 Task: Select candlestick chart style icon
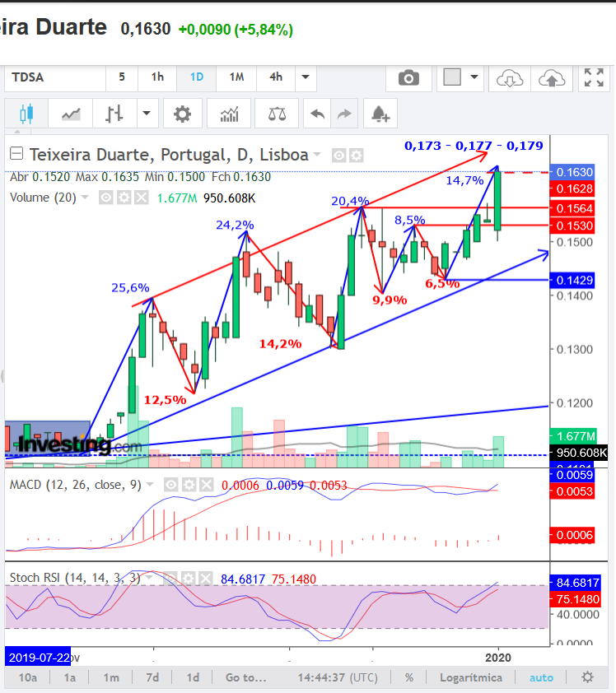(x=26, y=114)
